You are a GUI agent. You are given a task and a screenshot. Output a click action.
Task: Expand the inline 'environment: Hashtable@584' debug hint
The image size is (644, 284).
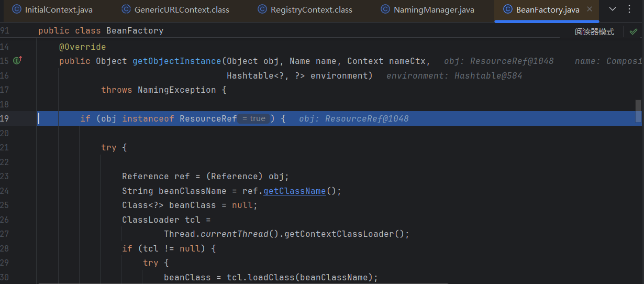tap(454, 75)
